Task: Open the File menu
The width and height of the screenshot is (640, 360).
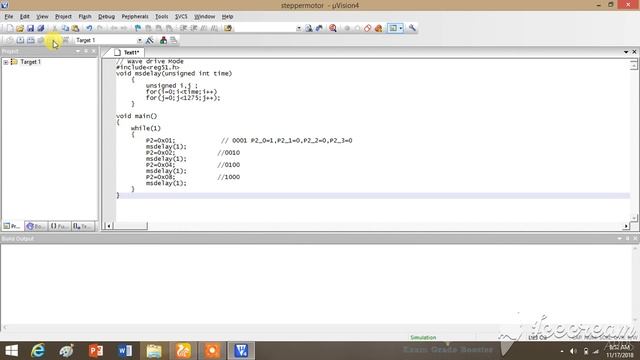Action: click(x=9, y=17)
